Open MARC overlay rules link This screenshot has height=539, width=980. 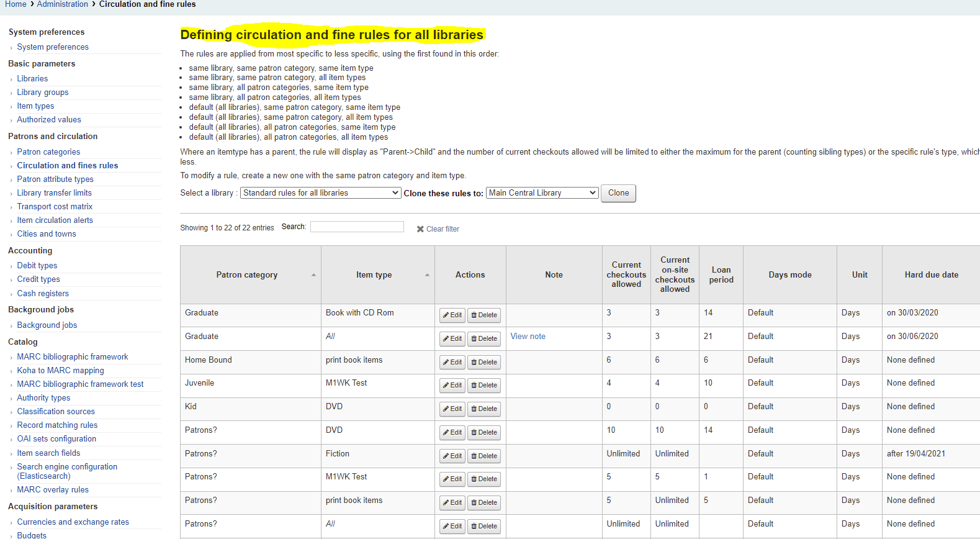pos(53,490)
